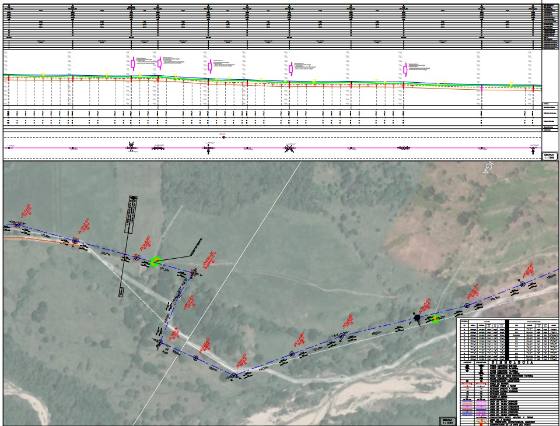The height and width of the screenshot is (426, 560).
Task: Select the scale box right of the plan strip
Action: (550, 156)
